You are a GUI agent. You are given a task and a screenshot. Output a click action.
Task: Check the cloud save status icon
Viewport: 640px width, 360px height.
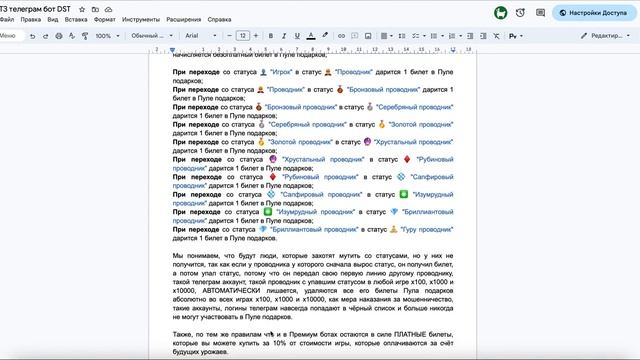coord(108,9)
